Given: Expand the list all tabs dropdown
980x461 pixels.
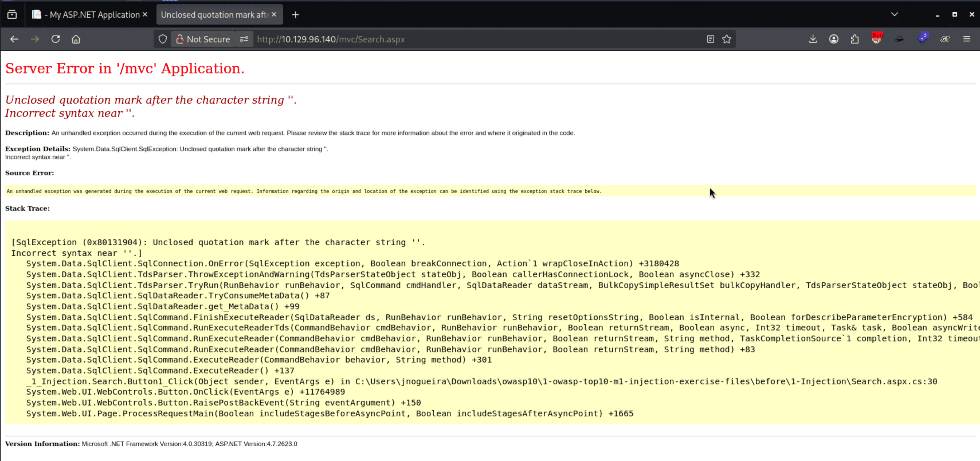Looking at the screenshot, I should click(894, 14).
